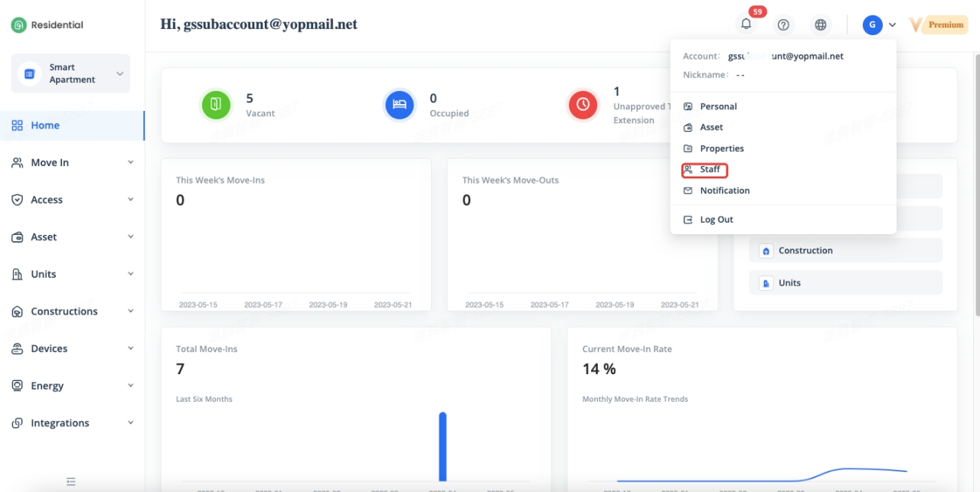Screen dimensions: 980x492
Task: Select Staff from the account menu
Action: pos(709,169)
